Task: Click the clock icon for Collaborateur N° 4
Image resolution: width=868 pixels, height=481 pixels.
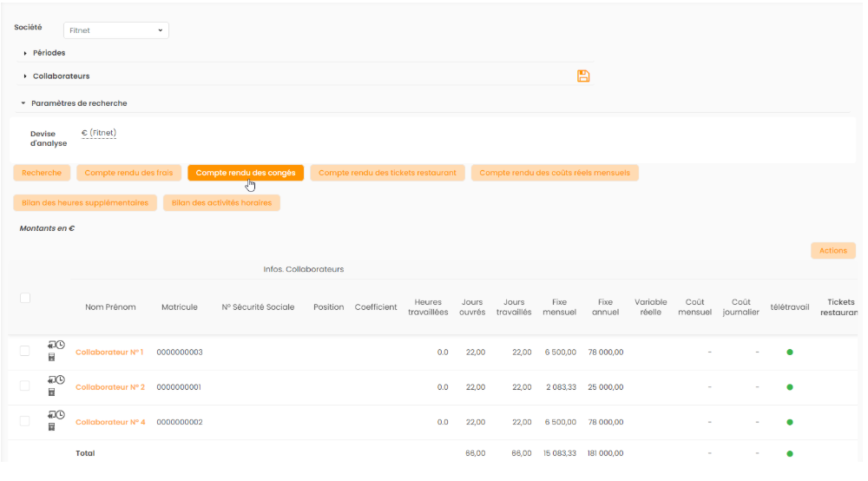Action: 61,415
